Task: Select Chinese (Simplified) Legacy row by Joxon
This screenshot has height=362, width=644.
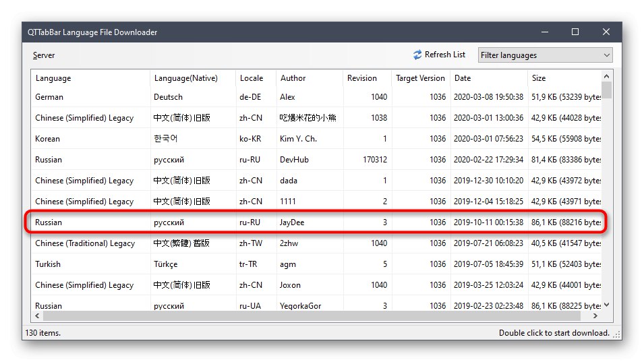Action: tap(316, 285)
